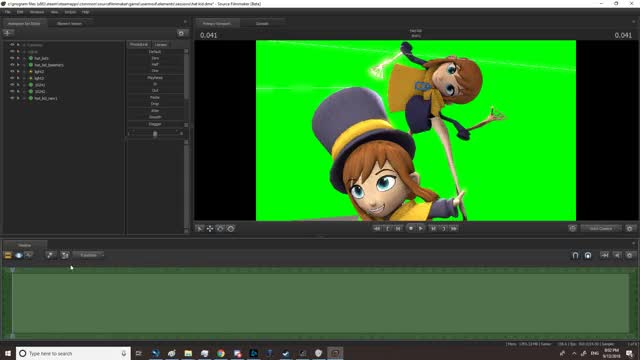The height and width of the screenshot is (360, 640).
Task: Select the viewport screen manipulator tool
Action: tap(231, 229)
